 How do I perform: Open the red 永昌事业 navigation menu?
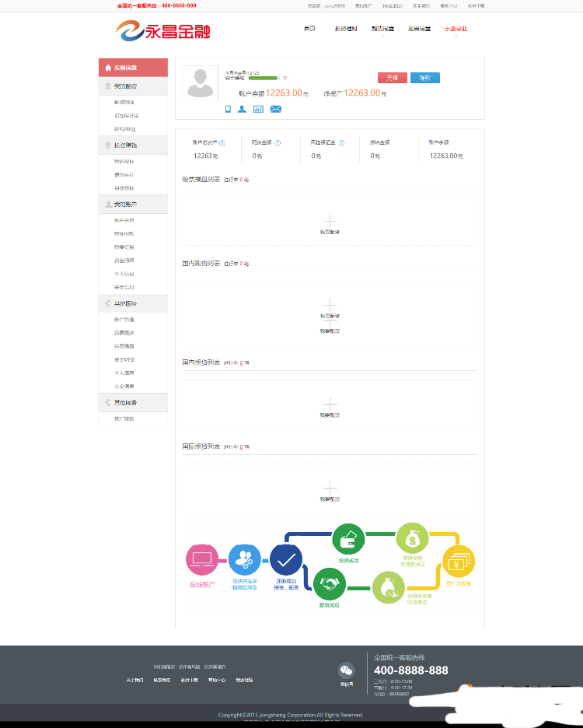(x=456, y=29)
